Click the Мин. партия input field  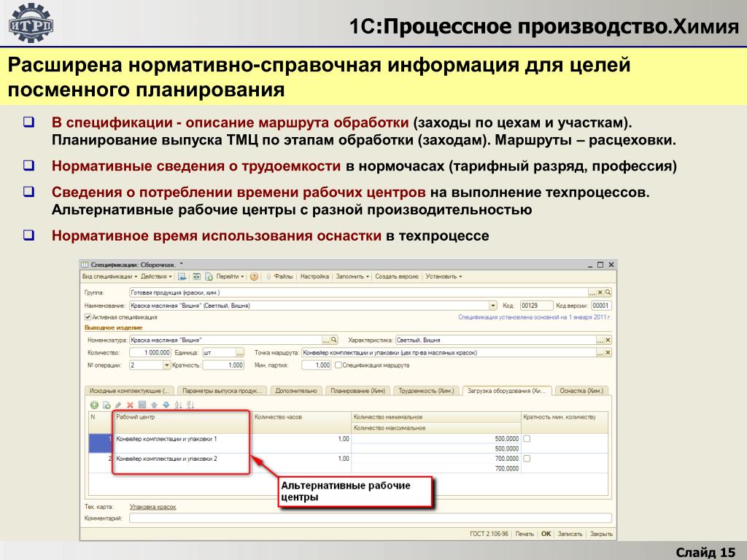tap(317, 365)
